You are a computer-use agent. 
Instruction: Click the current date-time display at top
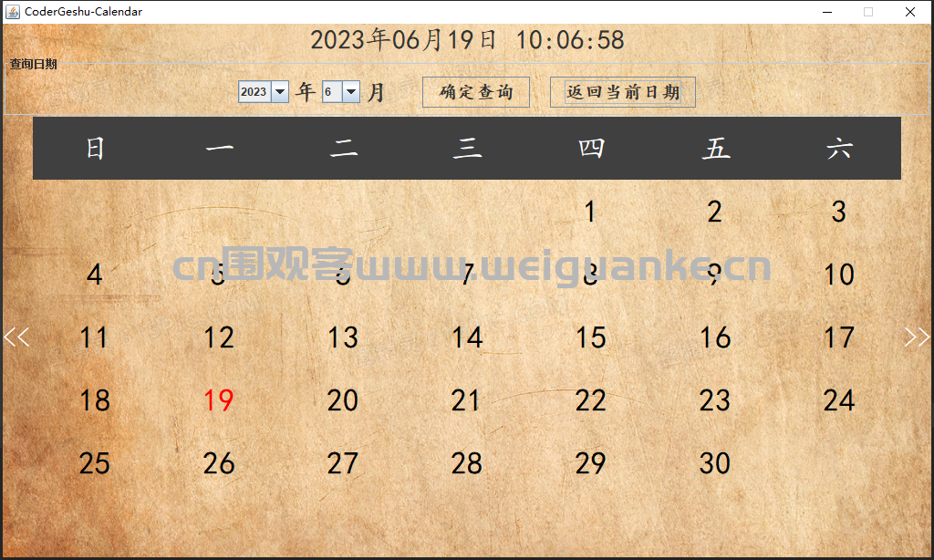(x=467, y=40)
